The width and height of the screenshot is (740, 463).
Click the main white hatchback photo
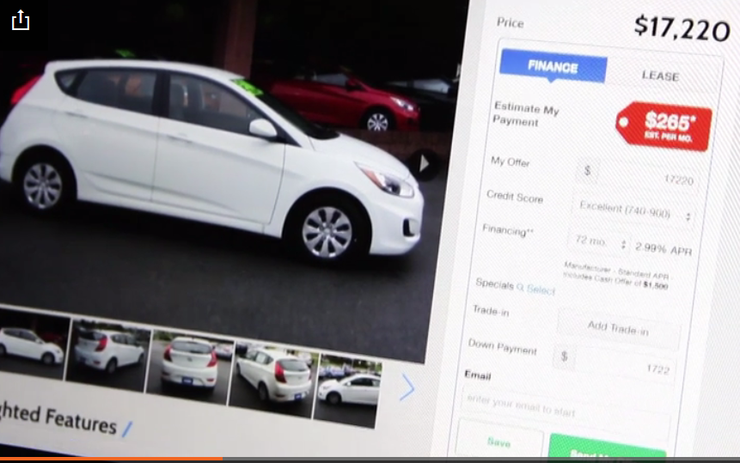[212, 165]
